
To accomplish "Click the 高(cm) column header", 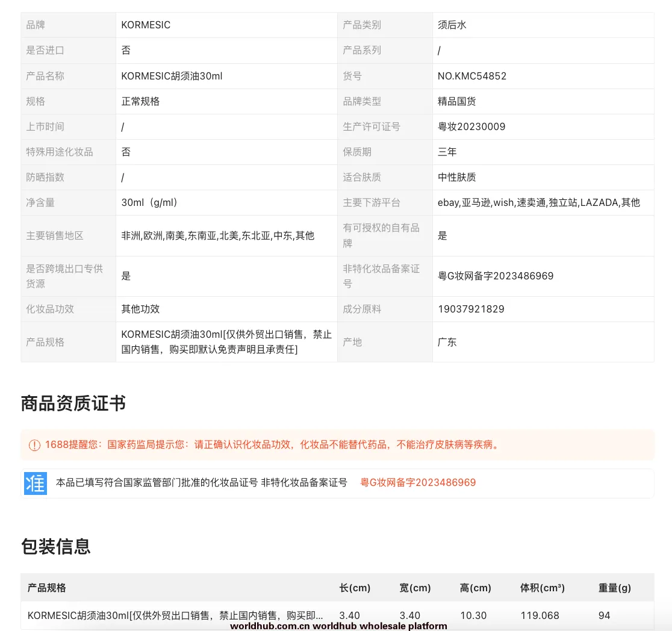I will coord(475,588).
